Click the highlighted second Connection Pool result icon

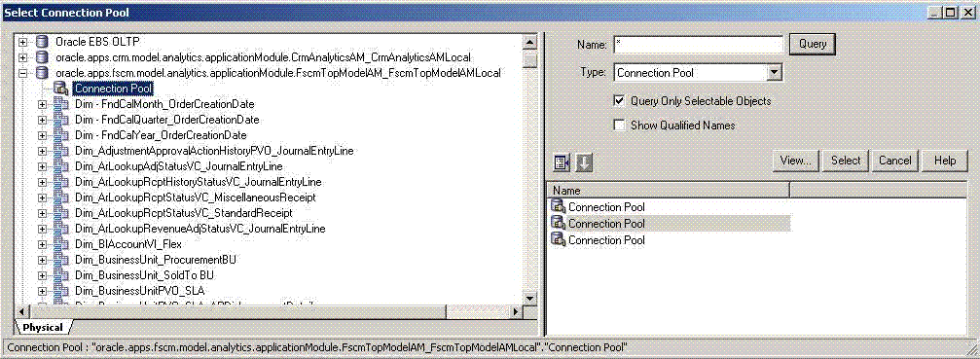(x=558, y=224)
